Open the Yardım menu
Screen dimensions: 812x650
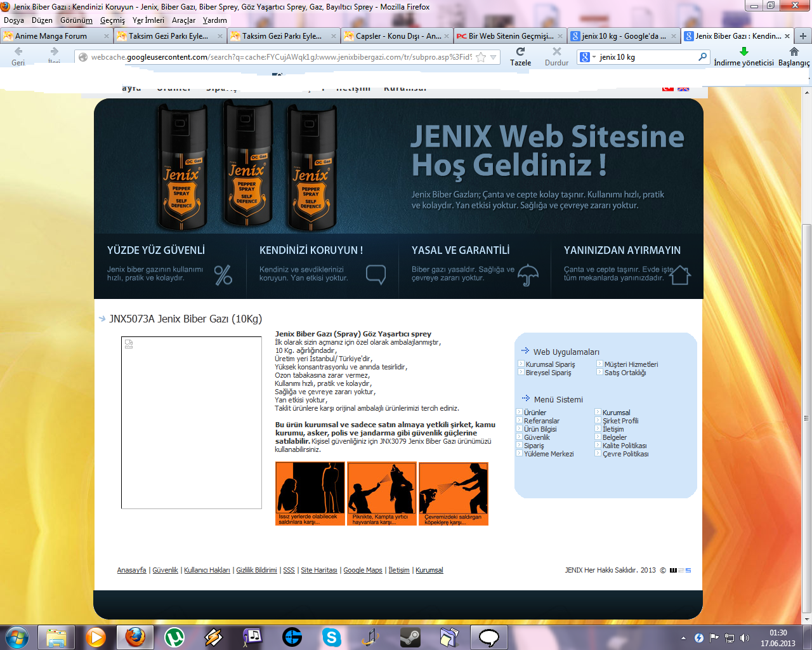215,20
